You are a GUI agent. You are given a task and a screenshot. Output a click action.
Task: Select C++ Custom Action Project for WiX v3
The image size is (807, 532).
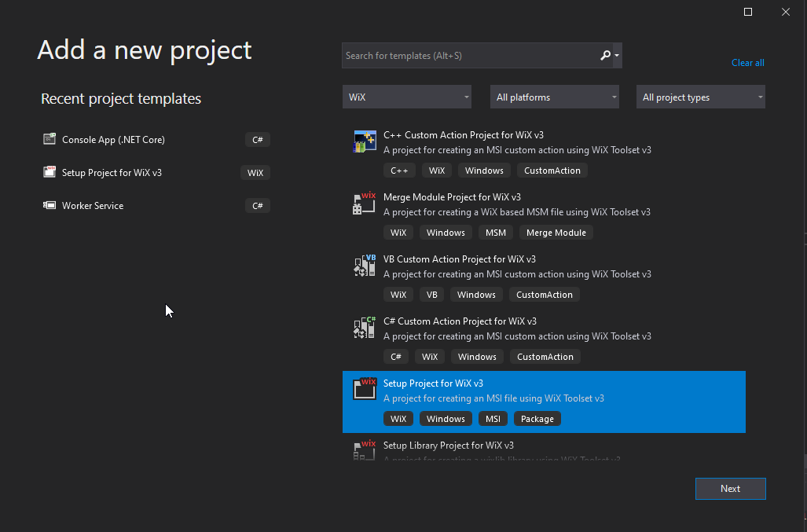click(544, 153)
